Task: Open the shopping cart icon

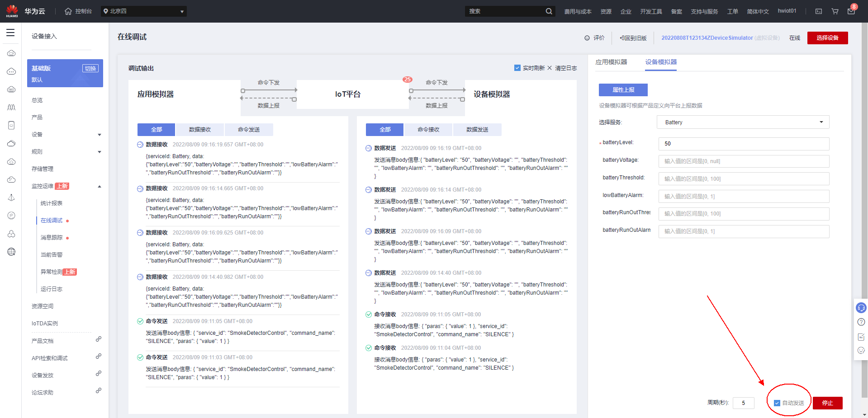Action: pyautogui.click(x=835, y=11)
